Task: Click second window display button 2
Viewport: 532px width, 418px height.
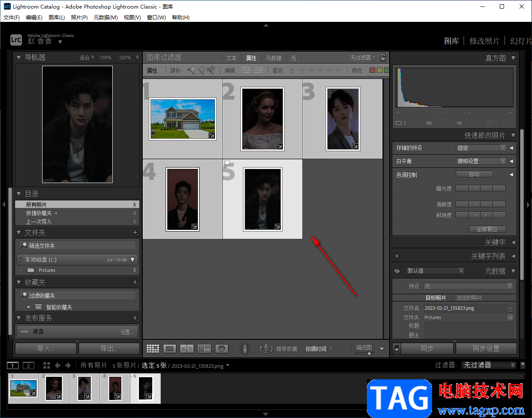Action: point(28,366)
